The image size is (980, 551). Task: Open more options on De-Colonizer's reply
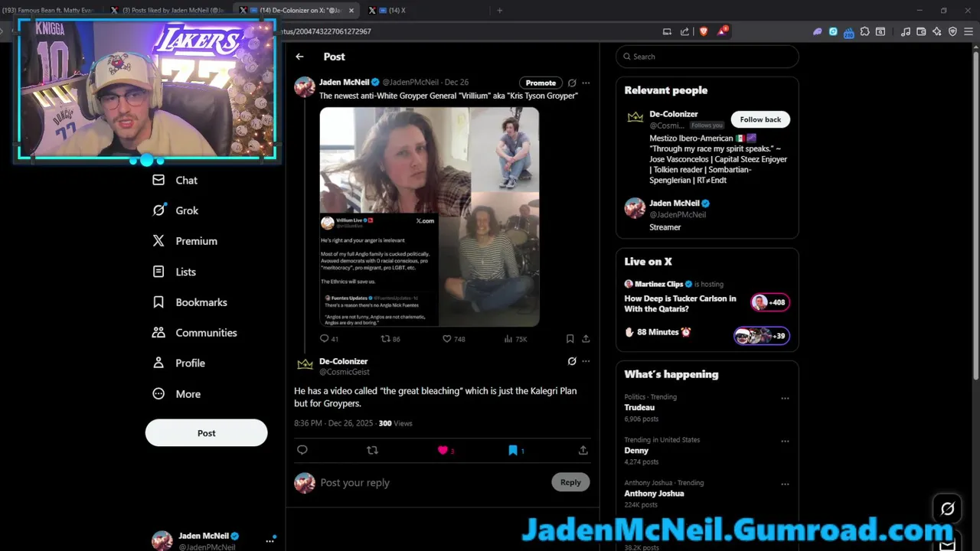pyautogui.click(x=586, y=361)
